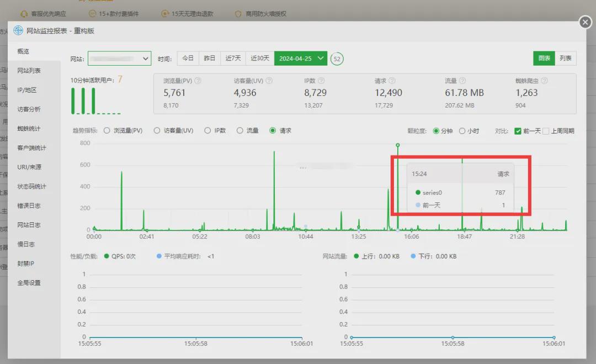Viewport: 596px width, 364px height.
Task: Click the 近7天 time range button
Action: pos(233,58)
